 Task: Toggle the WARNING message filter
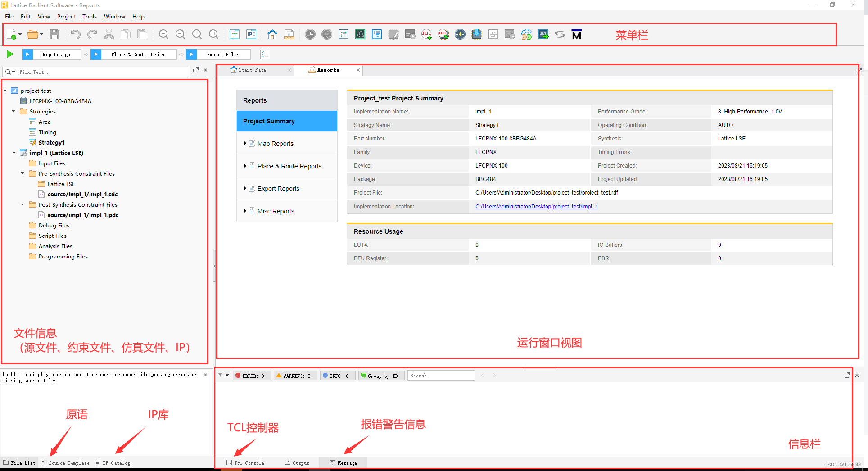(x=294, y=376)
